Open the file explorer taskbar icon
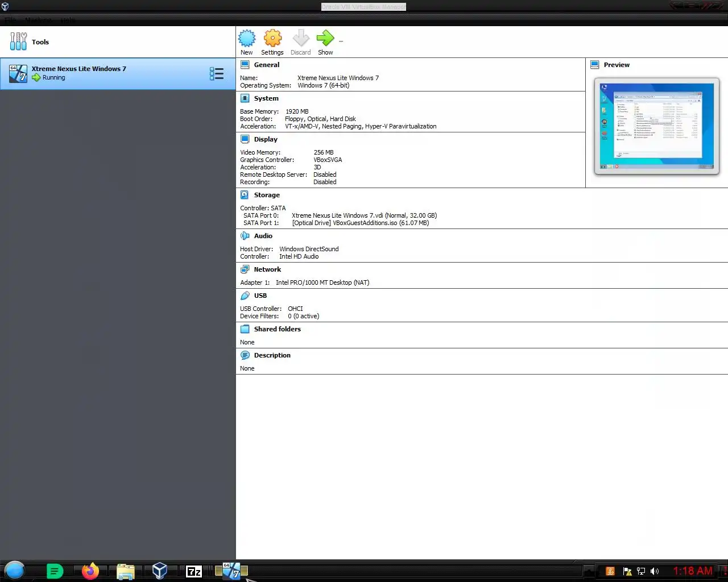Image resolution: width=728 pixels, height=582 pixels. click(x=125, y=571)
